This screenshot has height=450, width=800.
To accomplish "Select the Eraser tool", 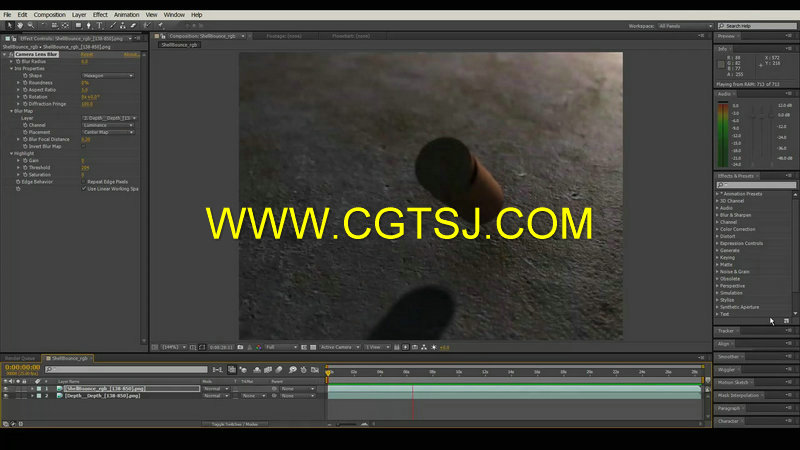I will (x=133, y=25).
